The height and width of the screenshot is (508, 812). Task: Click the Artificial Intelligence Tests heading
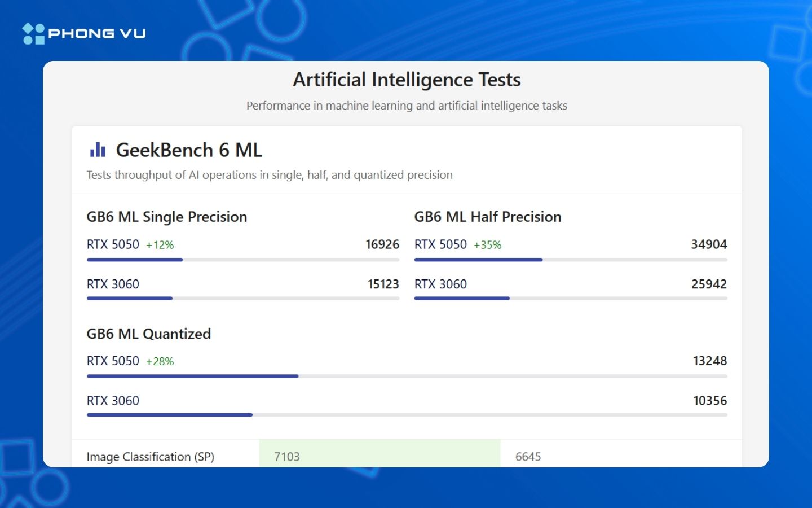407,80
